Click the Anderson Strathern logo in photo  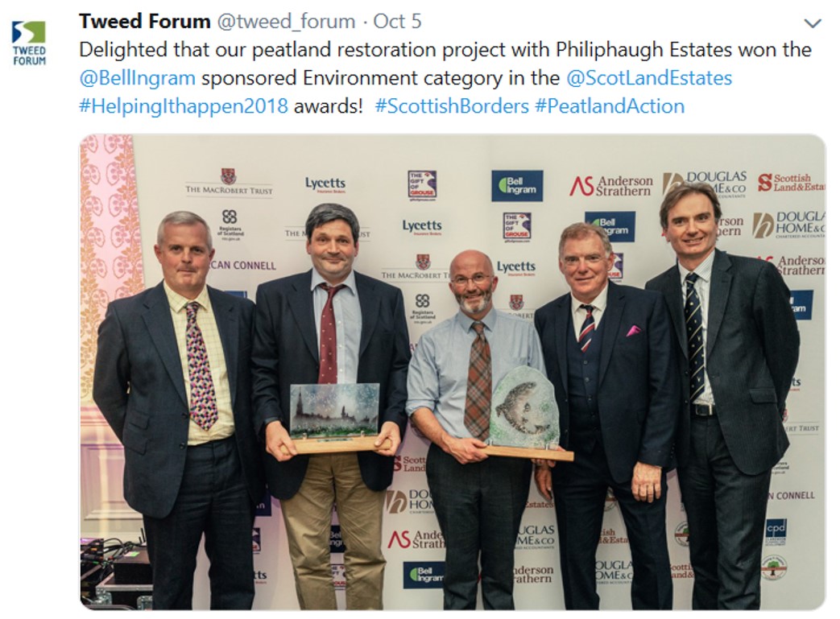(610, 186)
